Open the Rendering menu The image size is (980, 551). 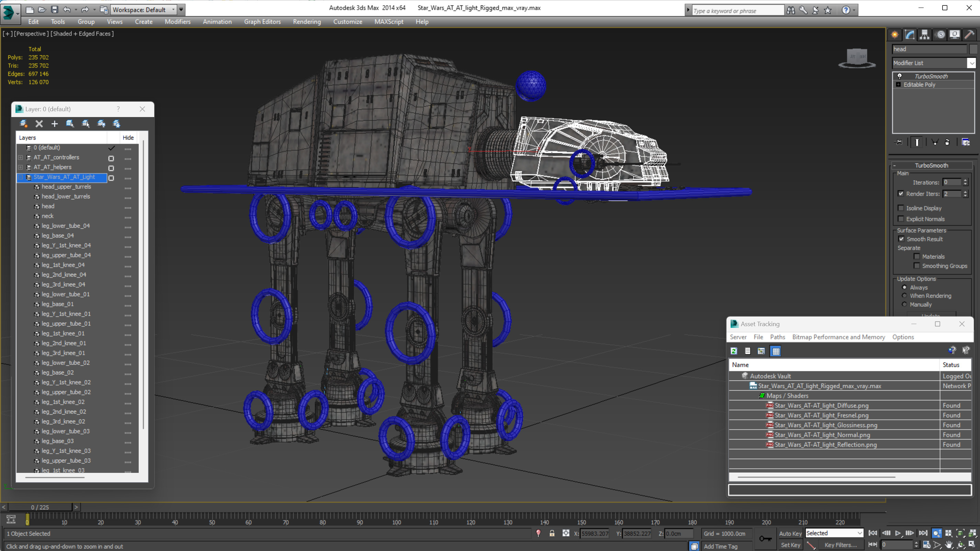pos(307,22)
